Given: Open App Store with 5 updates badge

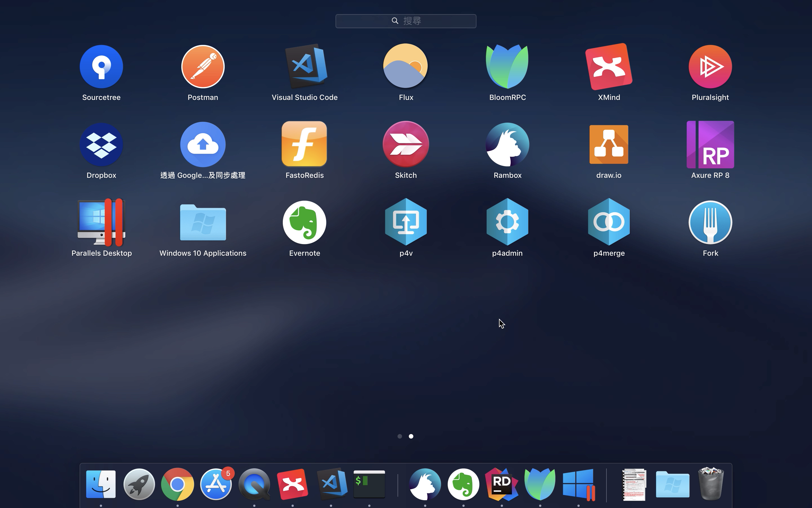Looking at the screenshot, I should [x=216, y=484].
